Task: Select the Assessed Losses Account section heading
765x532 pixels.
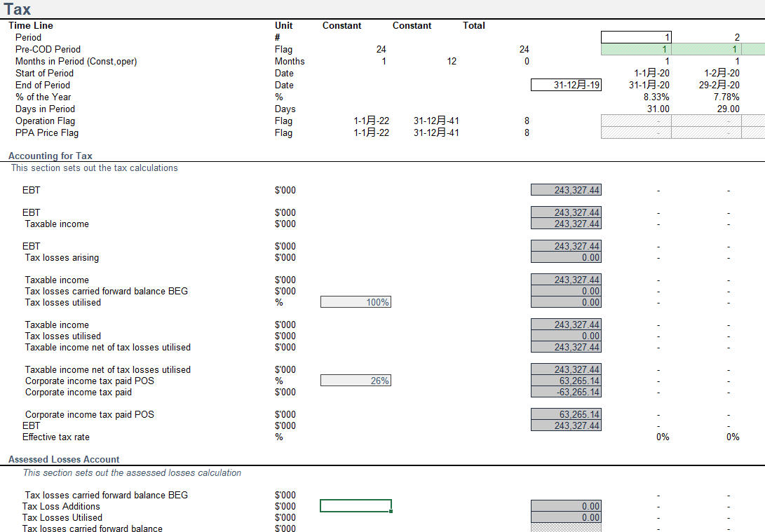Action: pos(64,459)
